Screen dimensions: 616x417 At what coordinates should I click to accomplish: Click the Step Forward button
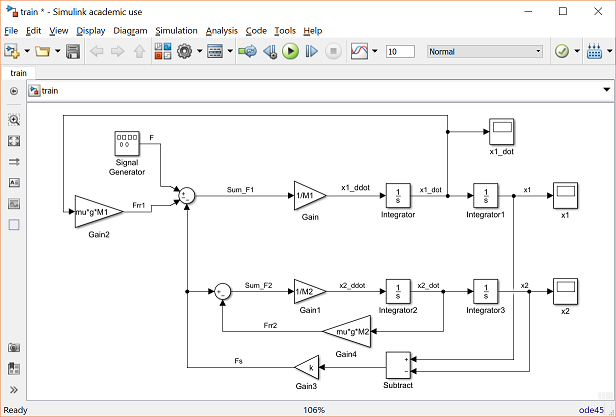click(311, 51)
